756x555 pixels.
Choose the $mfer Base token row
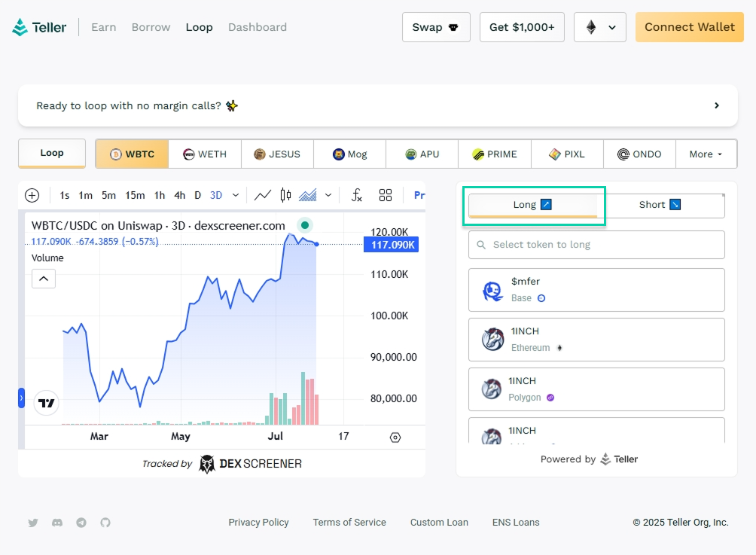tap(596, 290)
